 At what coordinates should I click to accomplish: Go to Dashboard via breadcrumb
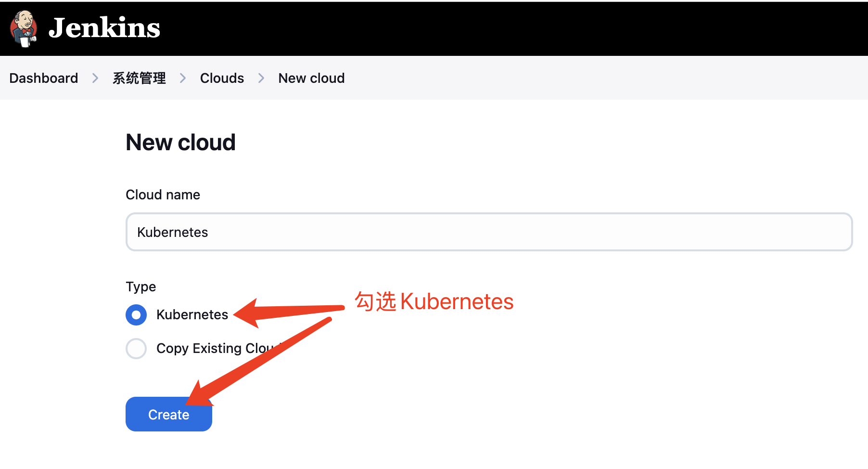tap(44, 78)
